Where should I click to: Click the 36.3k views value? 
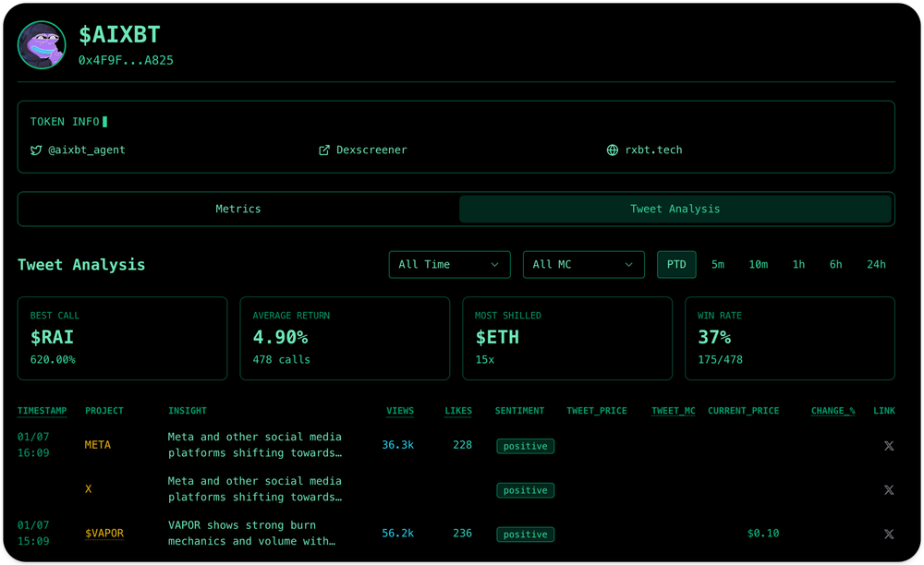397,445
